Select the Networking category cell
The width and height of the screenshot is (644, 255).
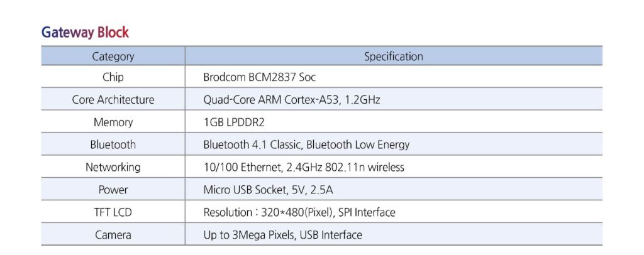tap(113, 167)
